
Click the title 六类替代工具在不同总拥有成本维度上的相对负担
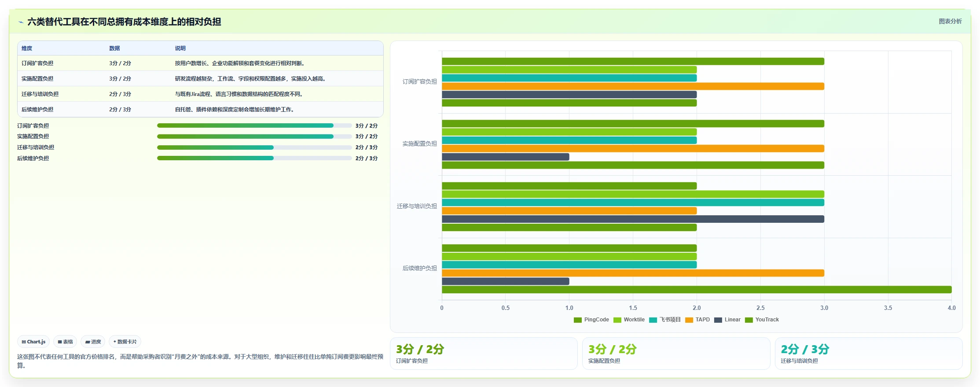124,22
